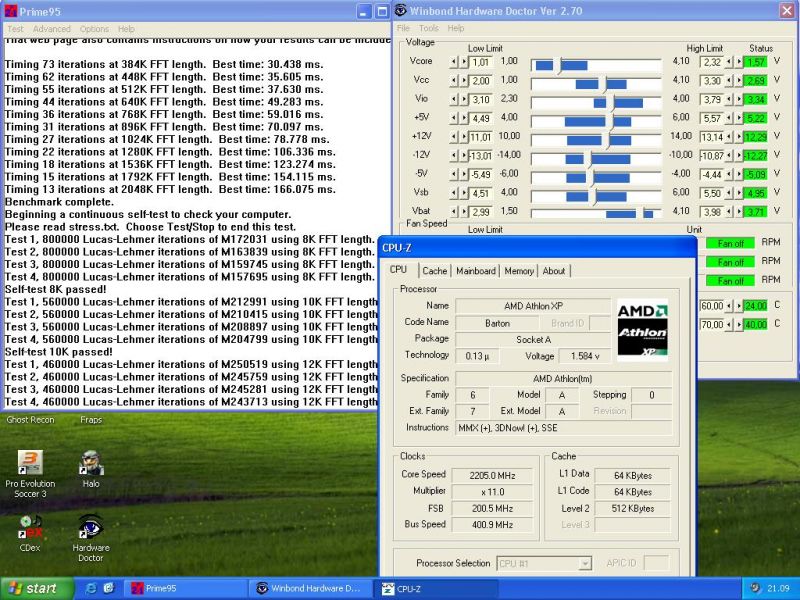Click the Vcc low limit value field

tap(481, 81)
